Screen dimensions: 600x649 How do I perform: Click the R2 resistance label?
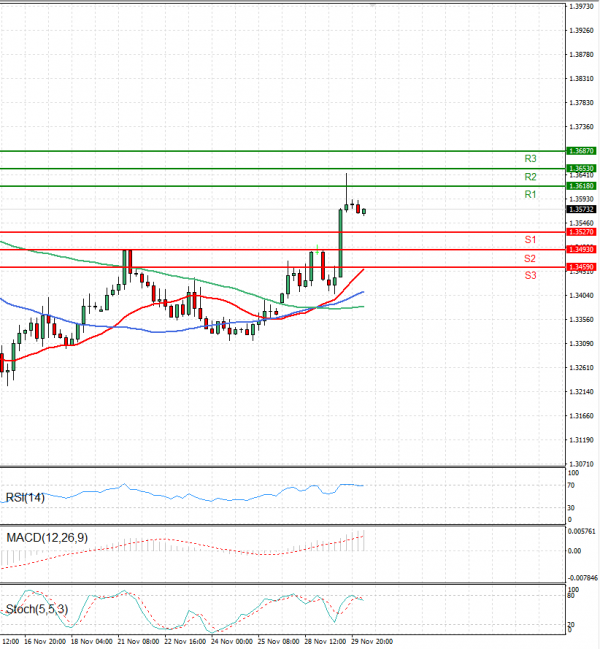(530, 177)
